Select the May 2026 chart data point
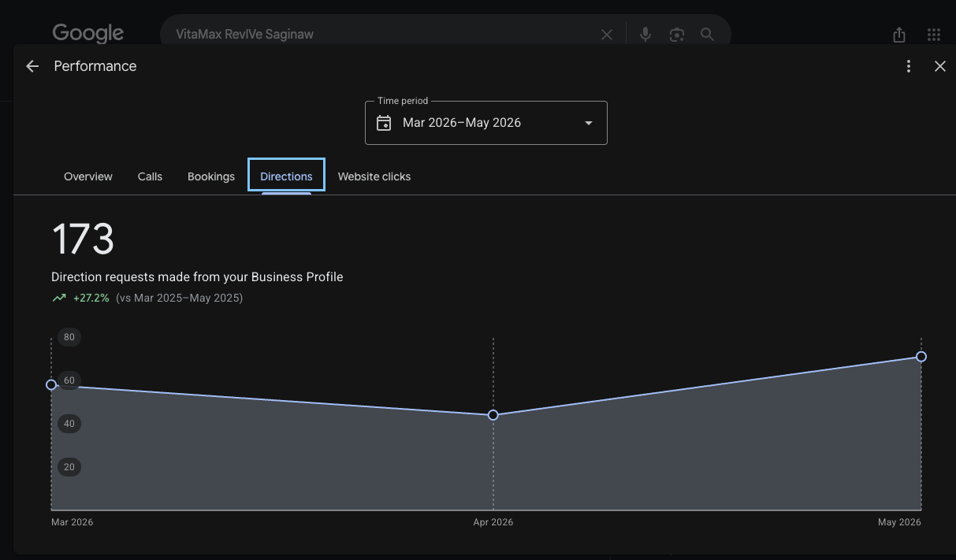Screen dimensions: 956x560 (x=921, y=357)
